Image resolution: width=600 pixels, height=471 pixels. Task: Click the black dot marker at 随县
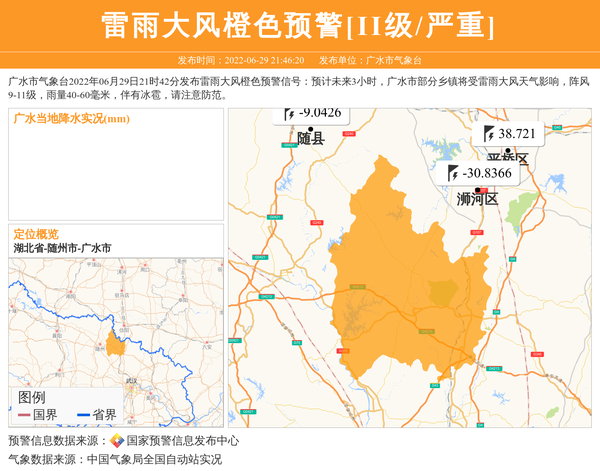(x=311, y=130)
